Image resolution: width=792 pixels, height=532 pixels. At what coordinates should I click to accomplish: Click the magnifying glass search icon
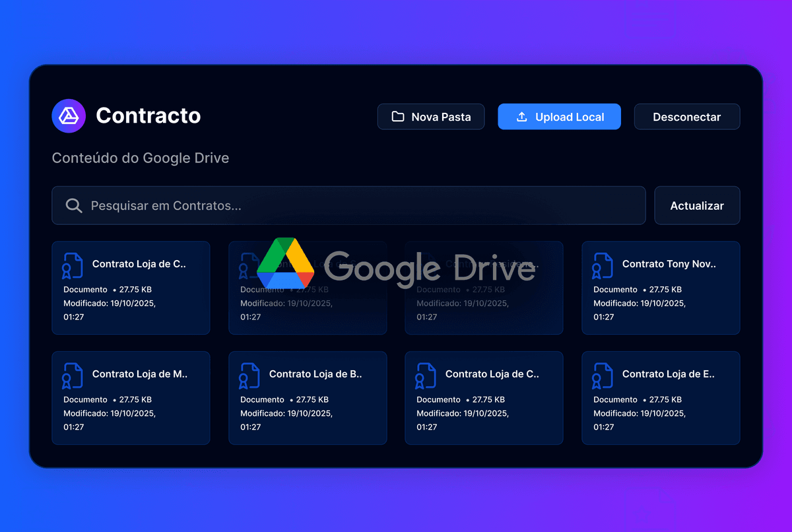point(74,205)
